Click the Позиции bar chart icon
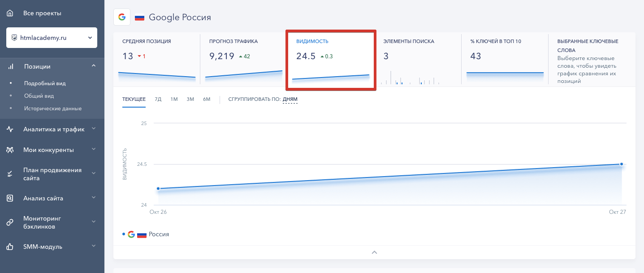Image resolution: width=644 pixels, height=273 pixels. tap(10, 66)
